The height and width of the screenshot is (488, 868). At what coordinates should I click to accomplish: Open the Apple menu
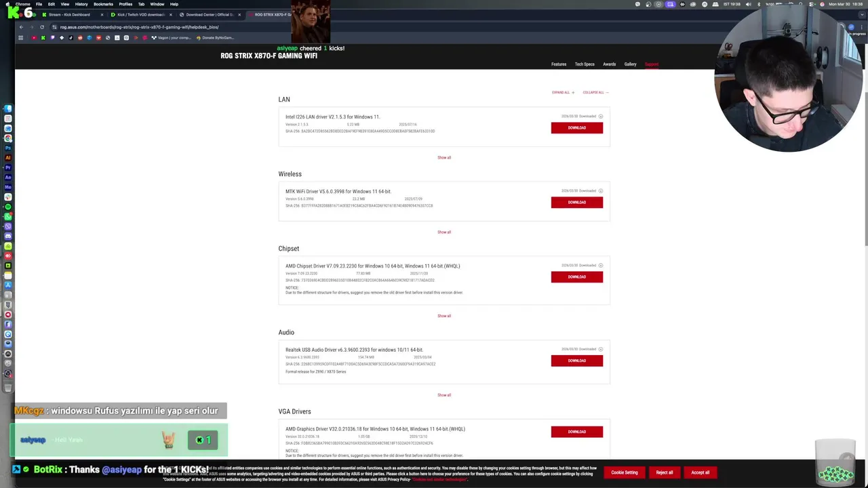[7, 4]
